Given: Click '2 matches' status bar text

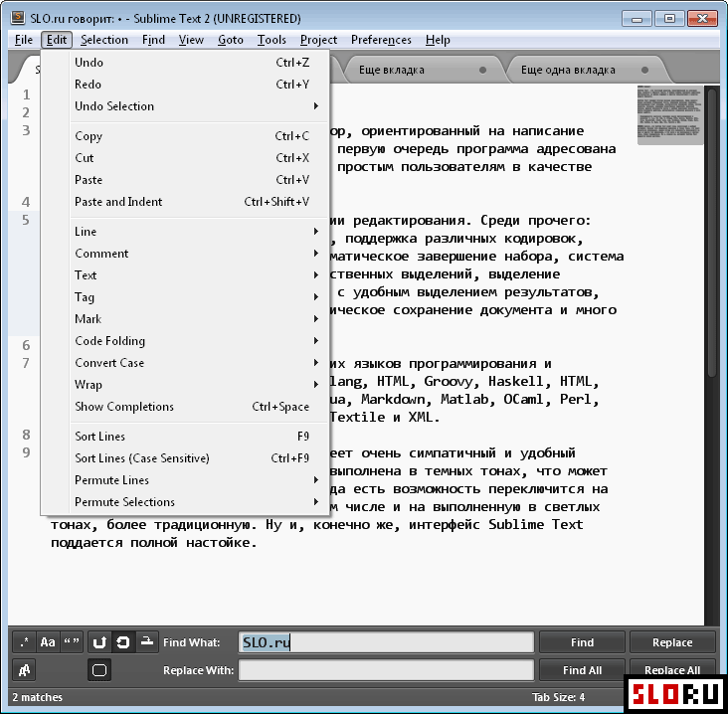Looking at the screenshot, I should coord(37,697).
